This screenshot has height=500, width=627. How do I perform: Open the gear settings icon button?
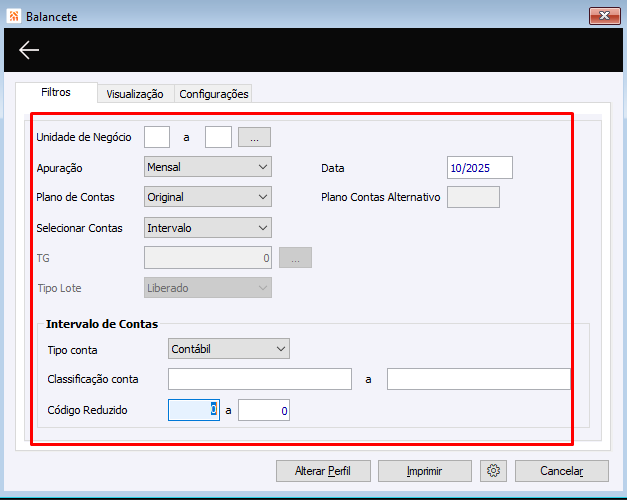(493, 471)
